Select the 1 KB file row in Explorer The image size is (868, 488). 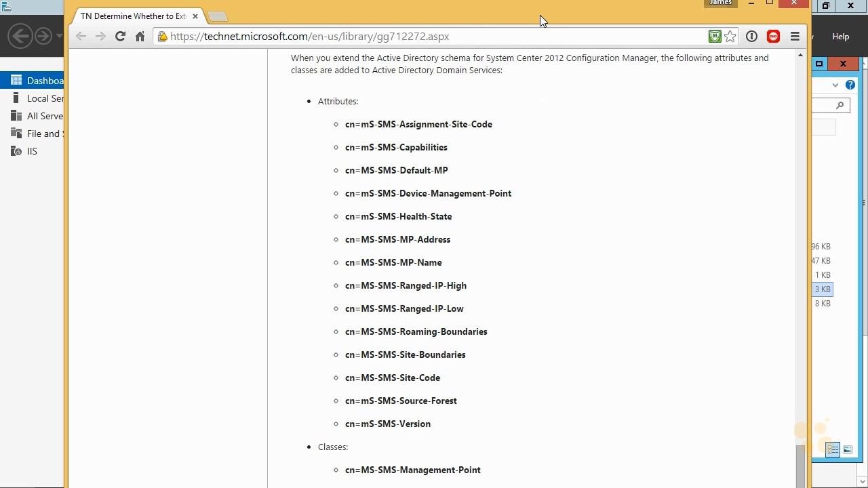[822, 275]
